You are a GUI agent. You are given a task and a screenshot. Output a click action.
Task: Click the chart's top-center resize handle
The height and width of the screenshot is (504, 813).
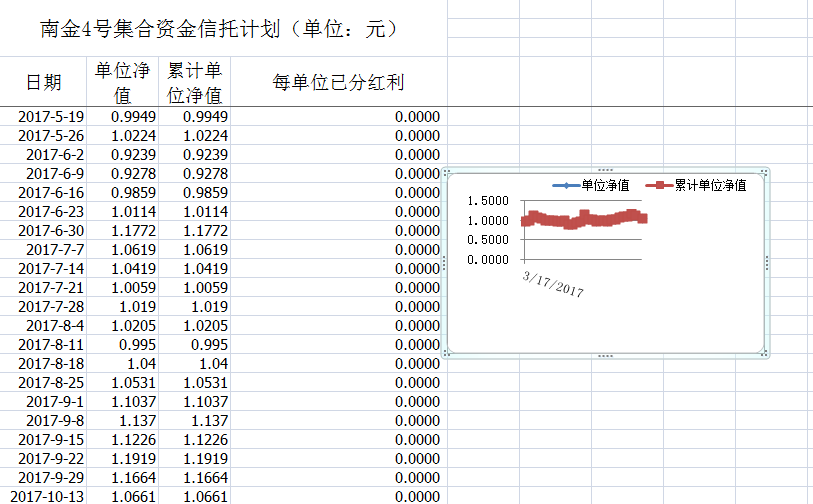tap(604, 171)
